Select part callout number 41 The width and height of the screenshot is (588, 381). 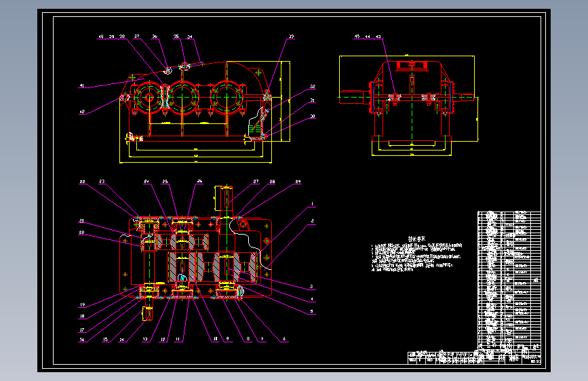pos(82,86)
